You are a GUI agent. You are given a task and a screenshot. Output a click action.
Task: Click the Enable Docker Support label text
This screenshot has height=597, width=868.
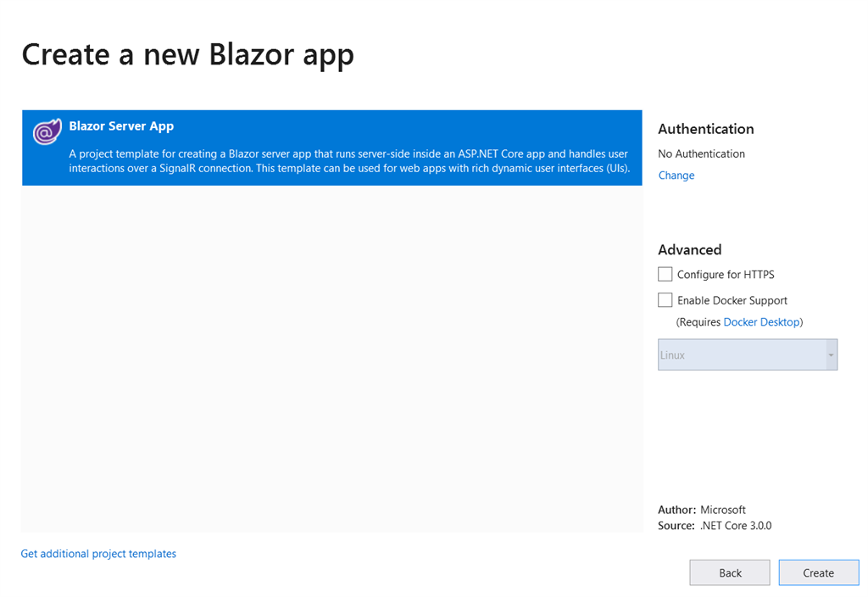click(732, 300)
